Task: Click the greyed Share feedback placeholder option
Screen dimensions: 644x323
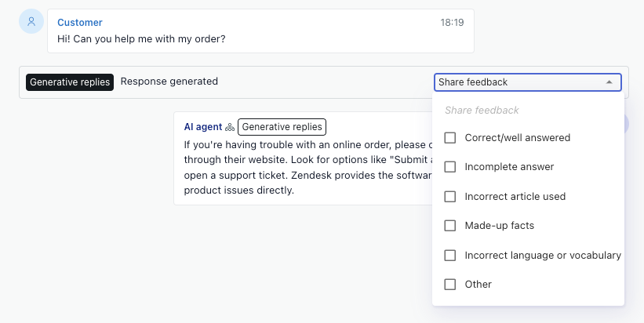Action: (x=482, y=111)
